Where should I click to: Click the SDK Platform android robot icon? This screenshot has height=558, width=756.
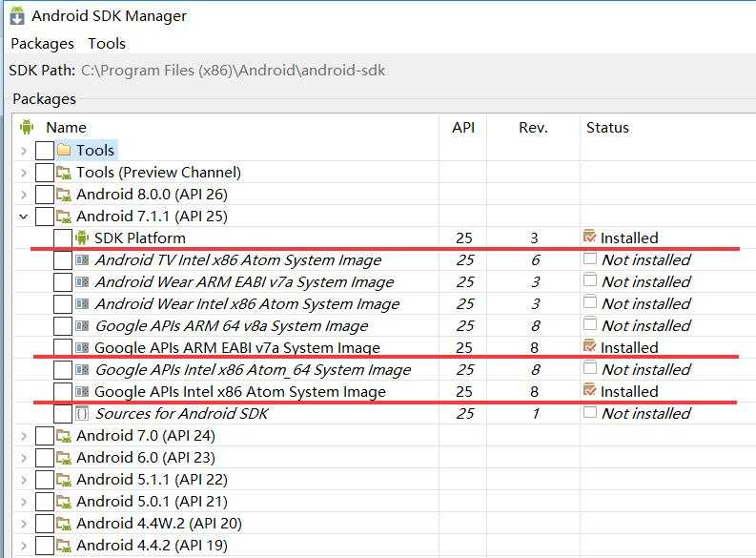(x=82, y=238)
